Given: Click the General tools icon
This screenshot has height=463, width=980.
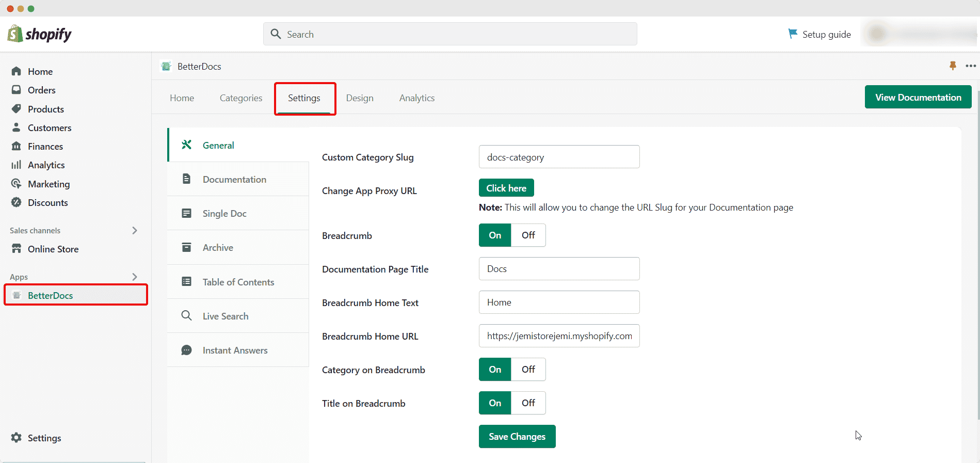Looking at the screenshot, I should coord(187,145).
